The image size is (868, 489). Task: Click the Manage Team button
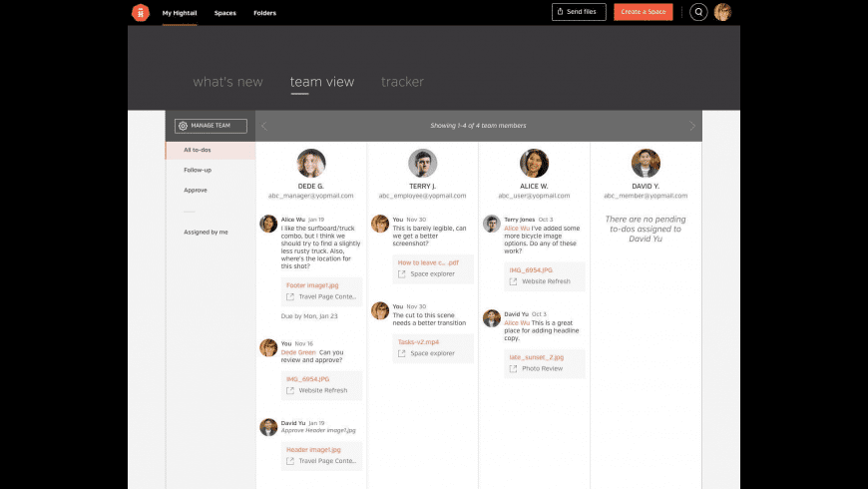click(x=211, y=126)
